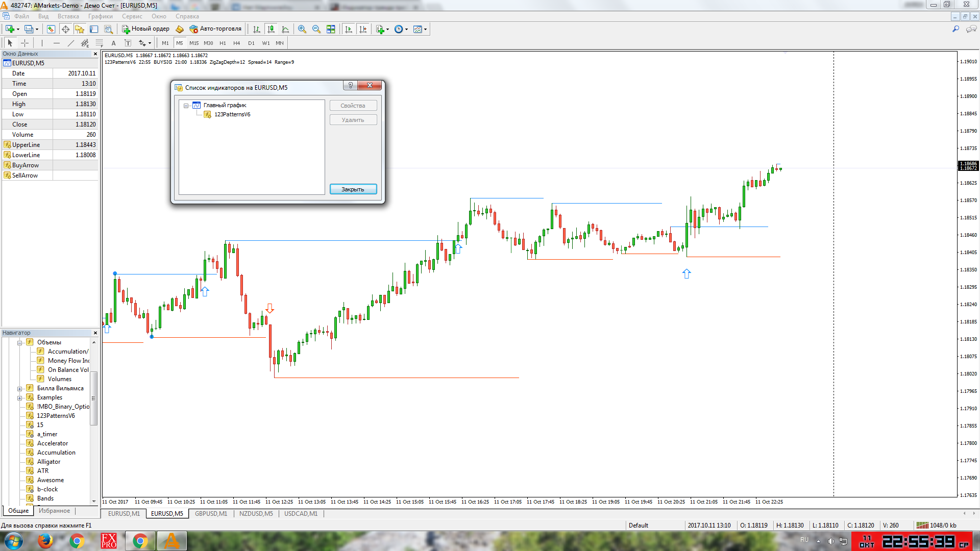The width and height of the screenshot is (980, 551).
Task: Select the trendline drawing tool
Action: click(x=71, y=43)
